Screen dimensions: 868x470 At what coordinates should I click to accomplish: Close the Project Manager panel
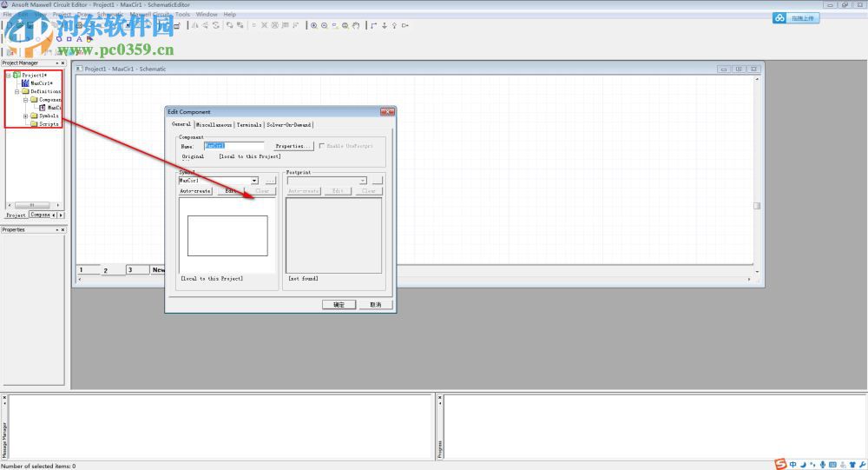click(x=62, y=63)
